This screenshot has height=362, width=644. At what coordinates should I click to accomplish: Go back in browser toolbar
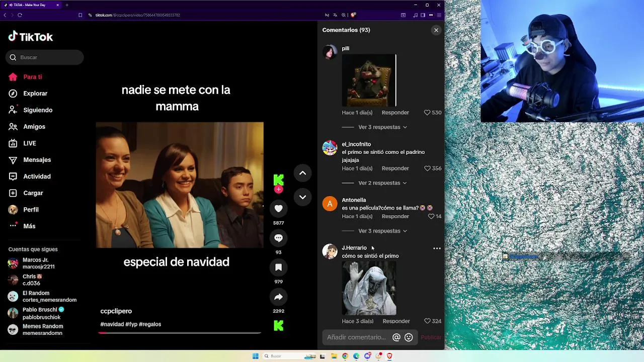[x=5, y=15]
